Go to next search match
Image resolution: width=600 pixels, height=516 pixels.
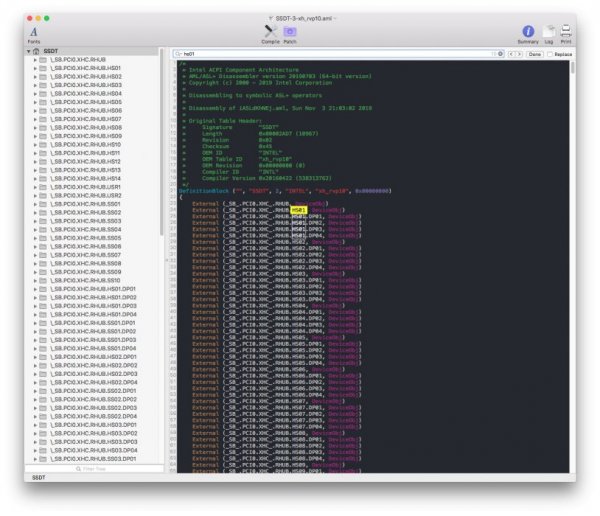pyautogui.click(x=521, y=53)
